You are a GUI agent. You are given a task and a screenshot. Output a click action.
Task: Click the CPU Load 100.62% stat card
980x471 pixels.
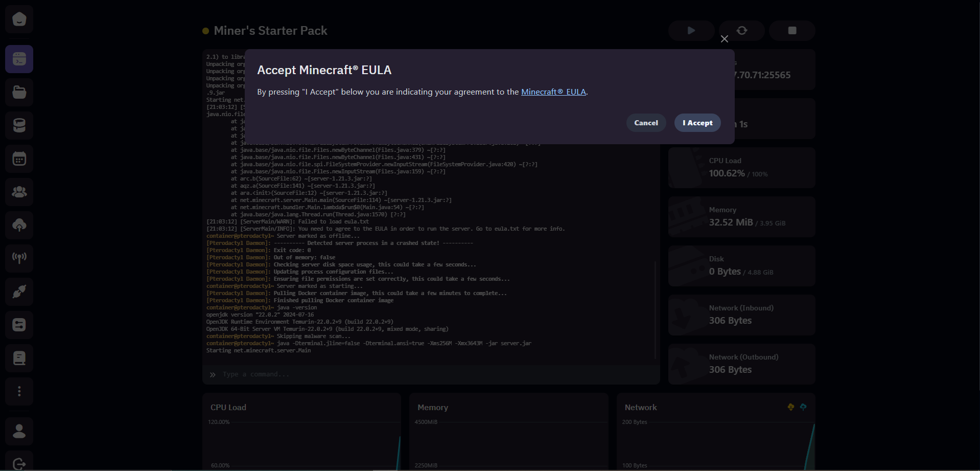pos(741,168)
